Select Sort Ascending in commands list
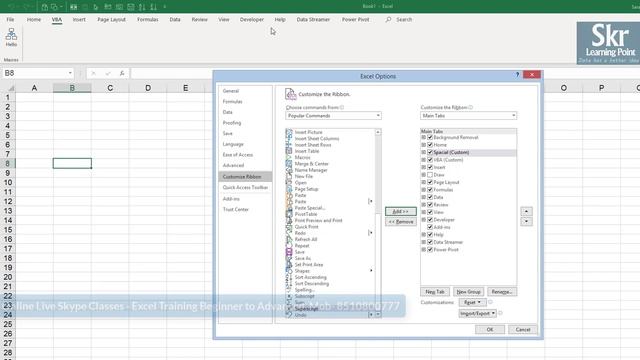Screen dimensions: 640x360 click(311, 277)
